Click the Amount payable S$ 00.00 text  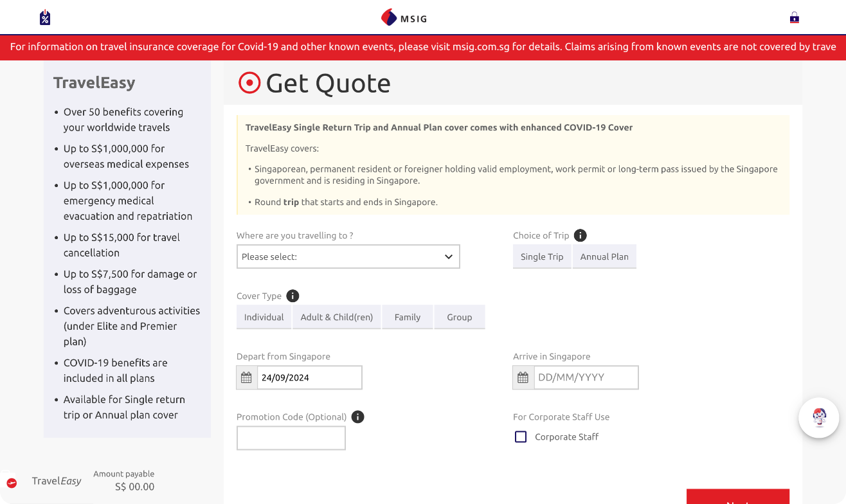point(124,481)
